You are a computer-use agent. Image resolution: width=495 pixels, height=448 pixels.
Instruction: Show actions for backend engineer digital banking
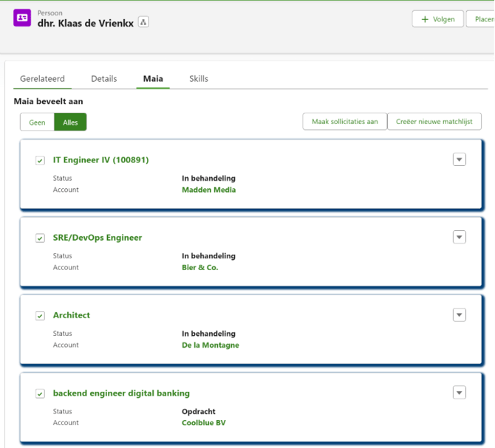coord(459,393)
